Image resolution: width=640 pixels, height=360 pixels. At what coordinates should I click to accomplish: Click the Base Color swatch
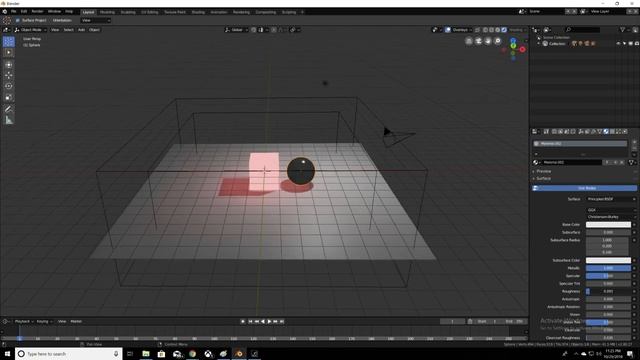click(x=608, y=224)
